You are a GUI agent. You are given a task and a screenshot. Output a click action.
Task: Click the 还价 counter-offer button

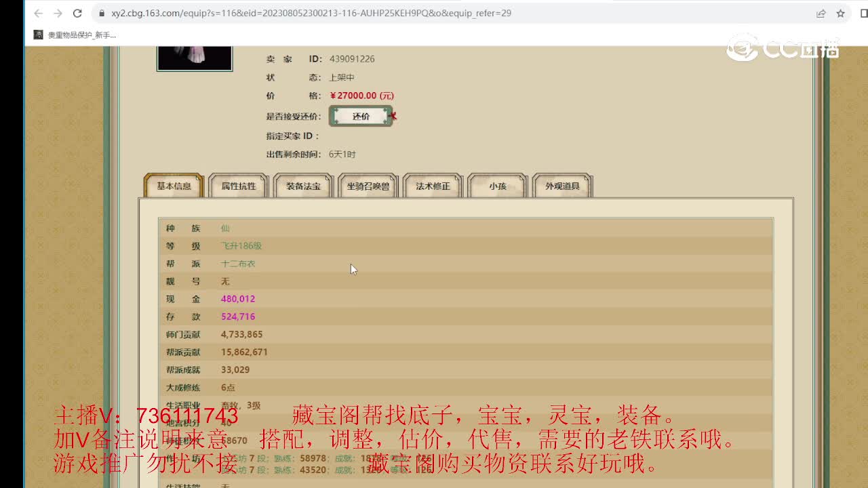(361, 116)
